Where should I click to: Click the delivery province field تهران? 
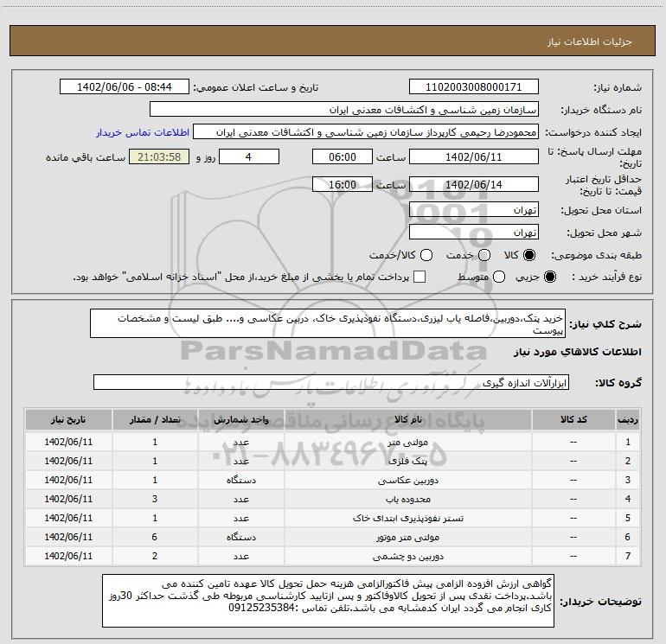tap(474, 210)
